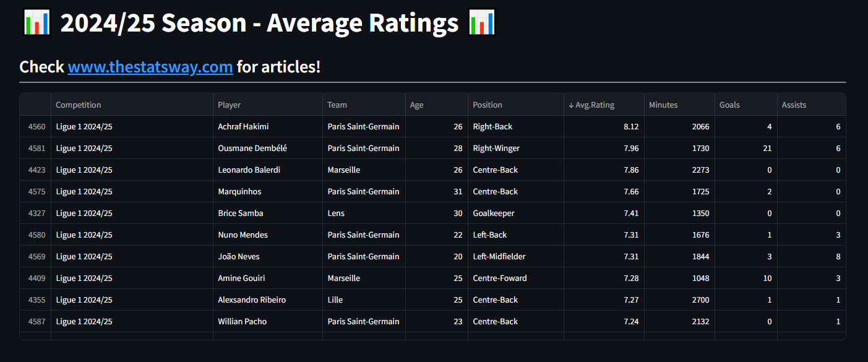Sort by the Position column header

[x=516, y=105]
